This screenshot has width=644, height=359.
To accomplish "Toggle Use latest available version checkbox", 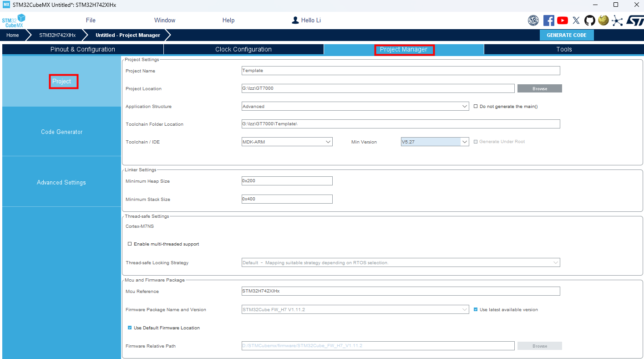I will (x=476, y=309).
